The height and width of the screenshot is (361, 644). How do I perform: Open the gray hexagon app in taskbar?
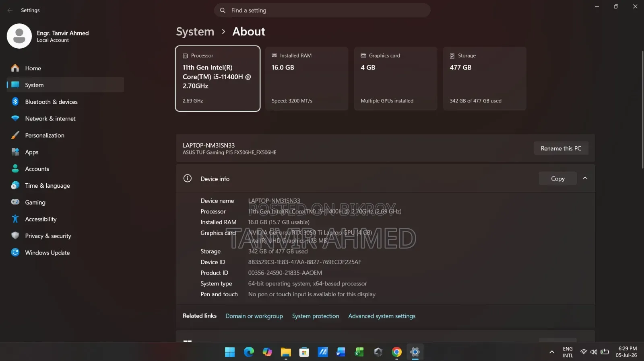378,352
